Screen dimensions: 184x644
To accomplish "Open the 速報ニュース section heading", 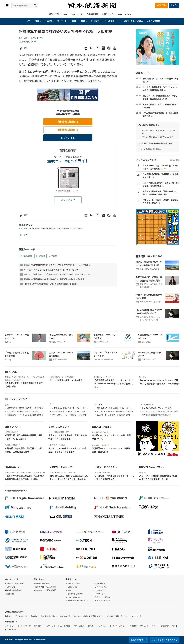I will [144, 73].
